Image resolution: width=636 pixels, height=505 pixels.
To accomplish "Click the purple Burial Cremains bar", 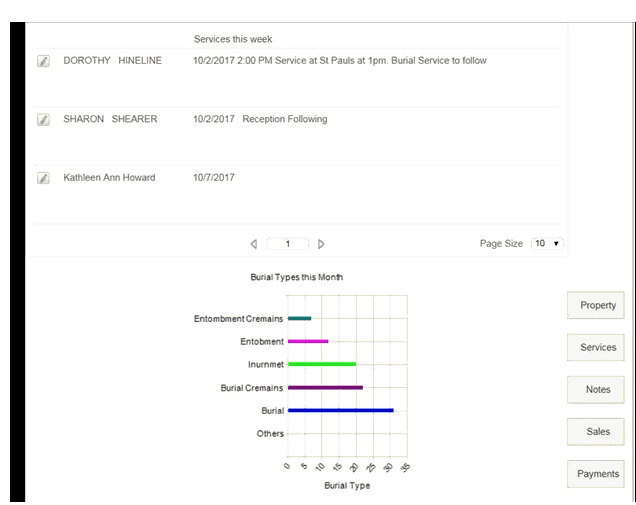I will click(325, 387).
